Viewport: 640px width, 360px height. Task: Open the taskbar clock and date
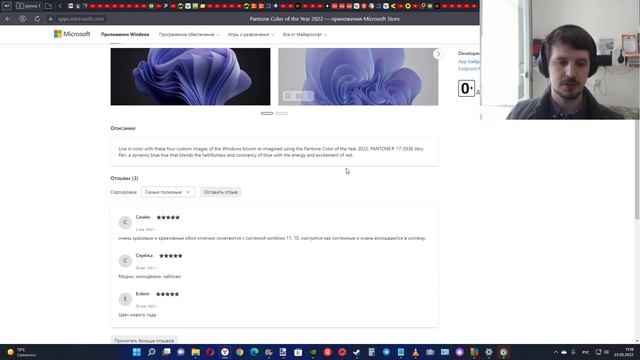point(624,352)
